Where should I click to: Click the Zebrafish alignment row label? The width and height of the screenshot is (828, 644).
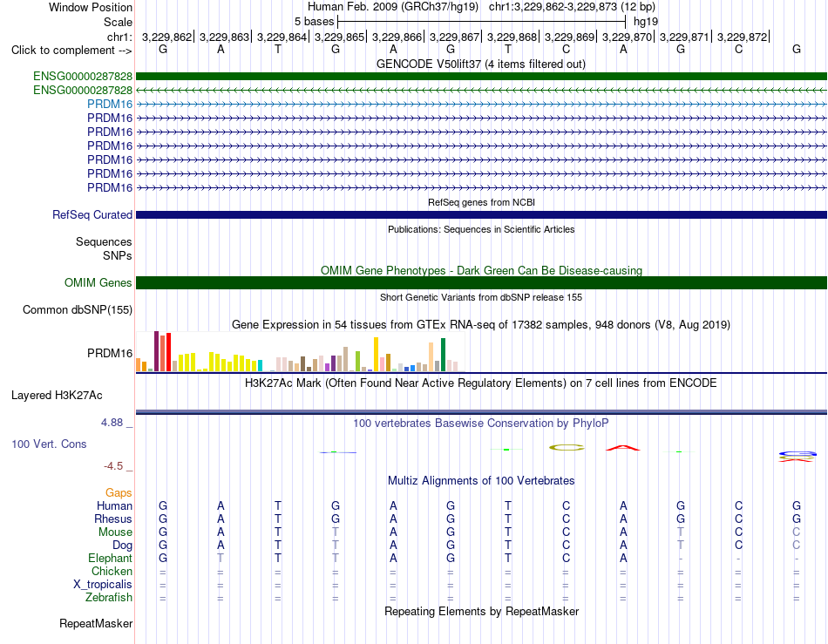(x=109, y=598)
